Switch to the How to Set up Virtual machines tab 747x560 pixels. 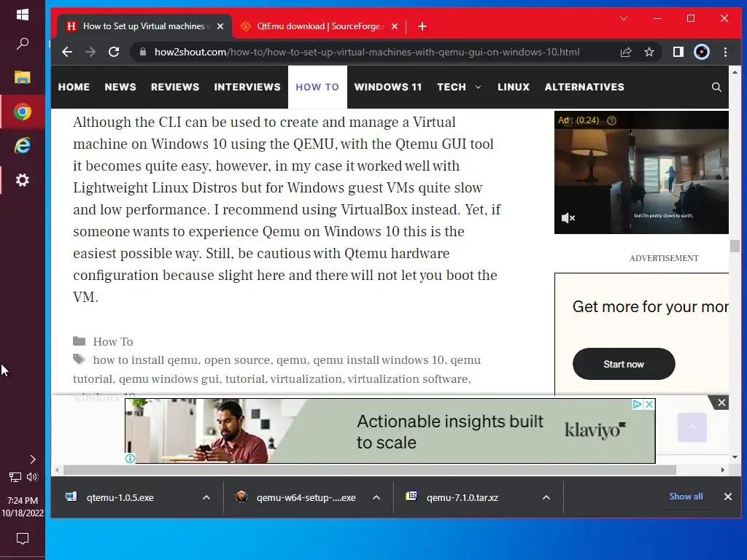click(143, 26)
